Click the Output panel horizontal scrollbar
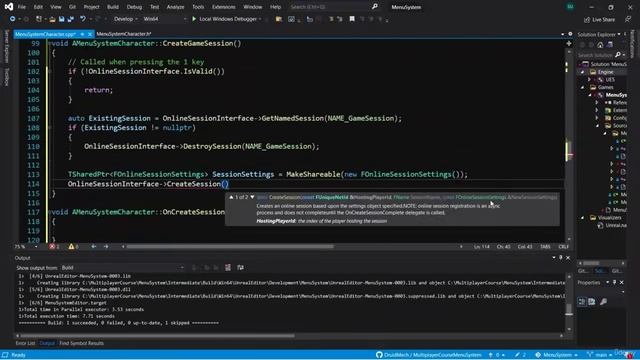This screenshot has width=640, height=360. pos(157,336)
